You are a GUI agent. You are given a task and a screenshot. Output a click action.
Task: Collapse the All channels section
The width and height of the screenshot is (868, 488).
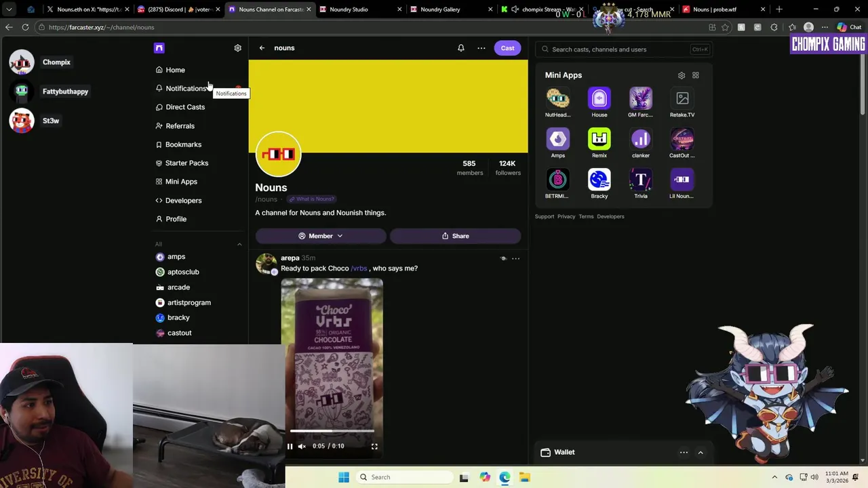pyautogui.click(x=239, y=244)
